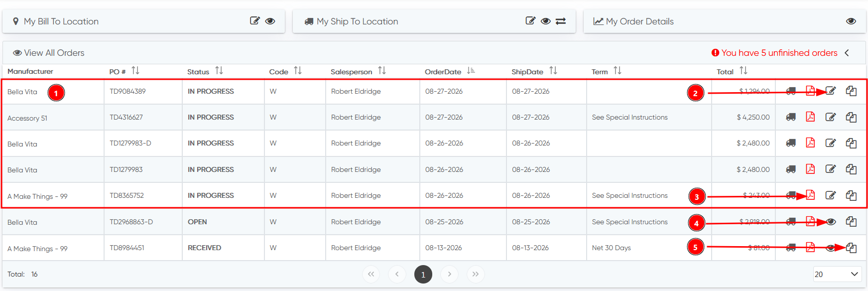Click PO number TD2968863-D
The height and width of the screenshot is (291, 868).
[x=131, y=222]
